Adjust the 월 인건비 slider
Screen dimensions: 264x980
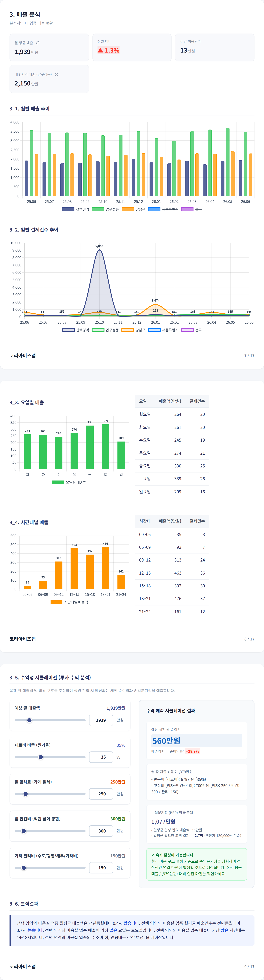[x=50, y=831]
